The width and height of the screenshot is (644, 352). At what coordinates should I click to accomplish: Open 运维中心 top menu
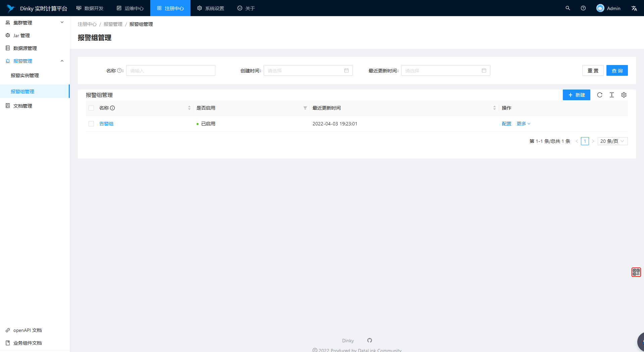130,8
